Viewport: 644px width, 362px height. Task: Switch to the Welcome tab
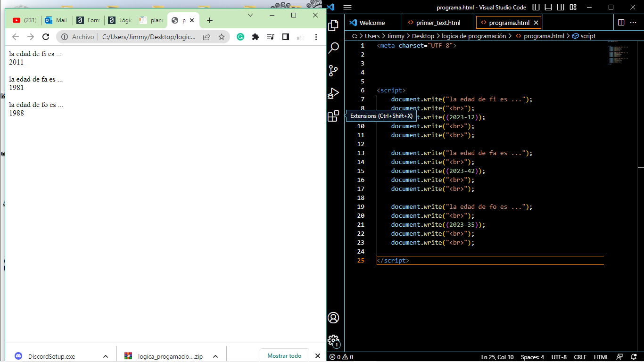click(x=372, y=23)
